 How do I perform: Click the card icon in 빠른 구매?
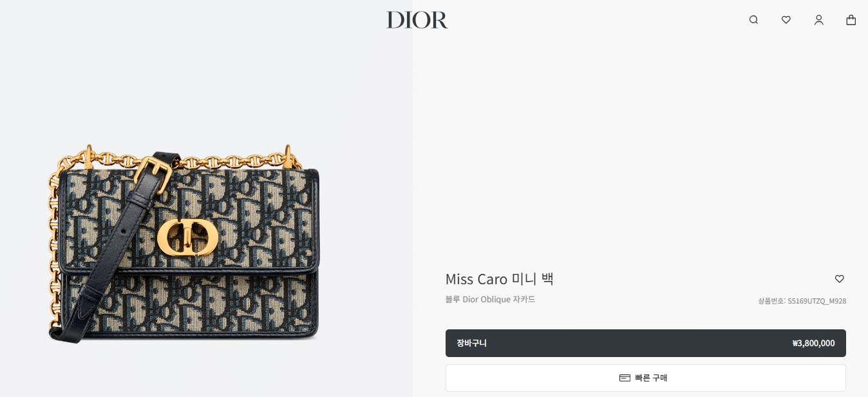[625, 378]
